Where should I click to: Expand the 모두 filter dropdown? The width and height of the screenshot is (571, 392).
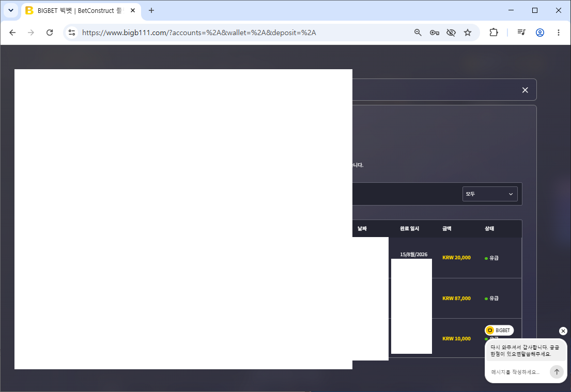[490, 194]
